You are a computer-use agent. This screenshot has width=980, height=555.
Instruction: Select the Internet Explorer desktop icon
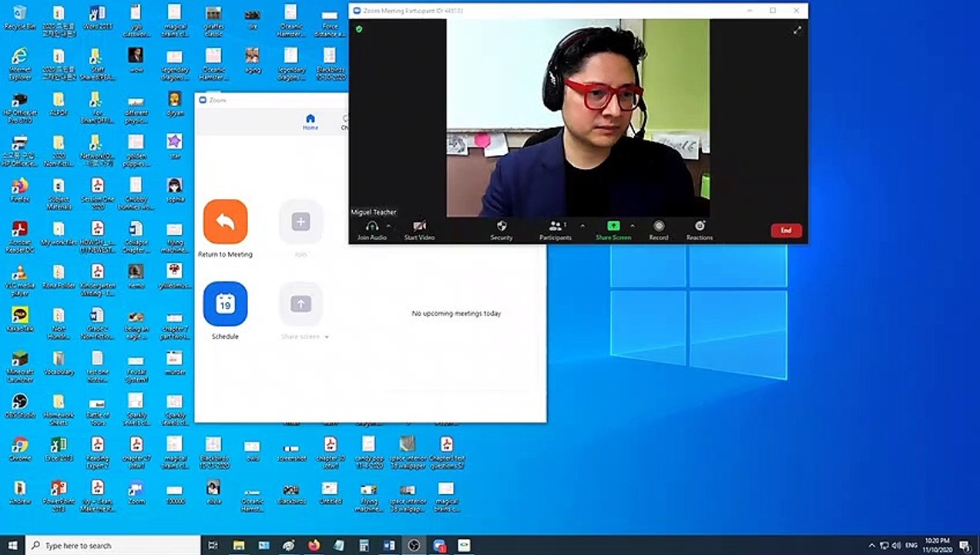[x=20, y=63]
